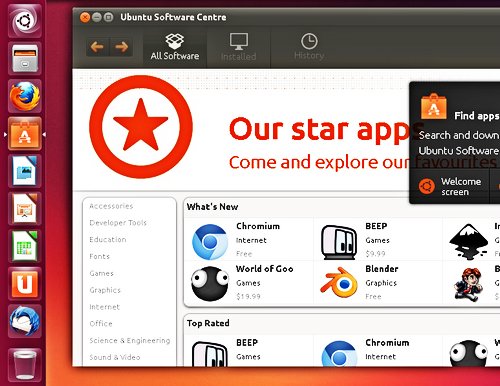Select the Sound & Video category
Image resolution: width=500 pixels, height=386 pixels.
(x=115, y=357)
